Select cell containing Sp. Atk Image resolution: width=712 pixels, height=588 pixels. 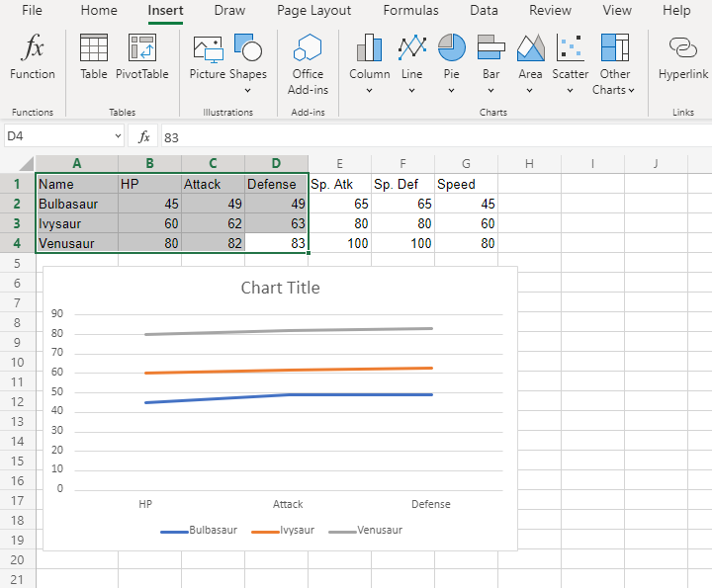339,184
